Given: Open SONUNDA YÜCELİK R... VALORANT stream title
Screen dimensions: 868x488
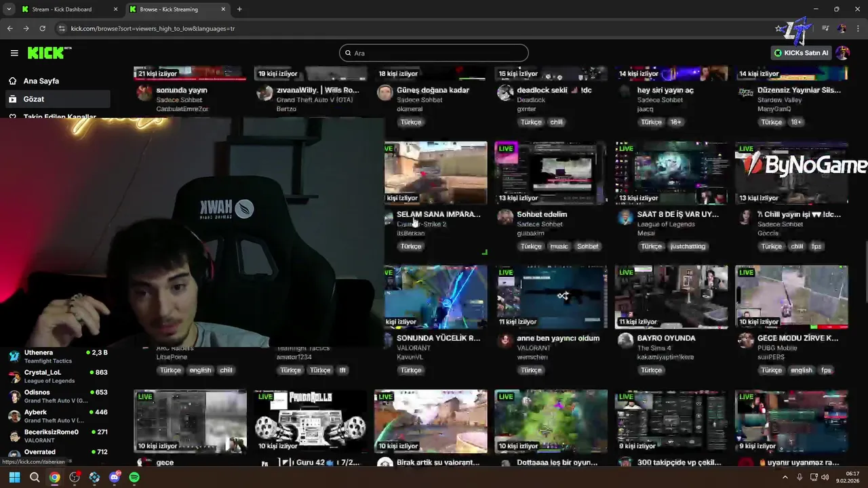Looking at the screenshot, I should [x=438, y=338].
